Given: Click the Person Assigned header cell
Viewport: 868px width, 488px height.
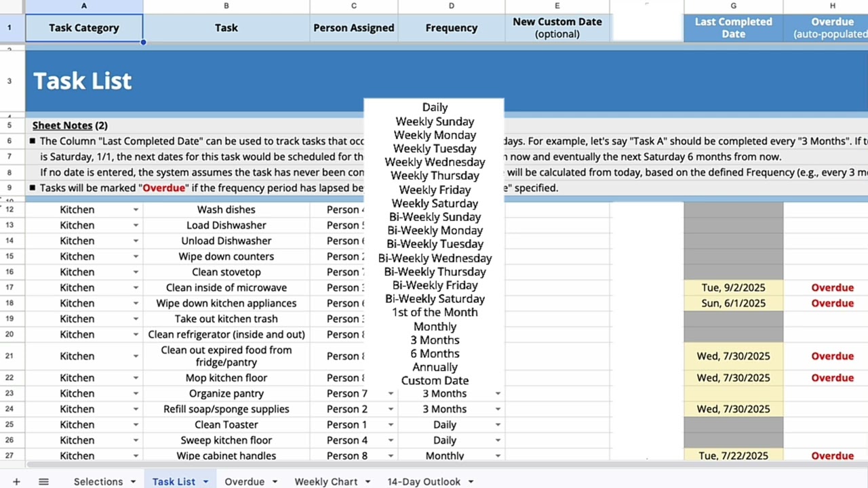Looking at the screenshot, I should pos(354,28).
